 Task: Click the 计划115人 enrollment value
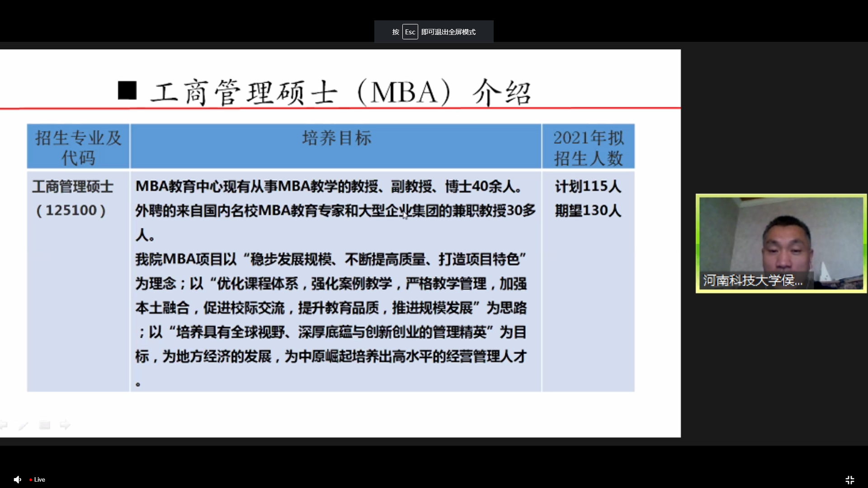588,186
